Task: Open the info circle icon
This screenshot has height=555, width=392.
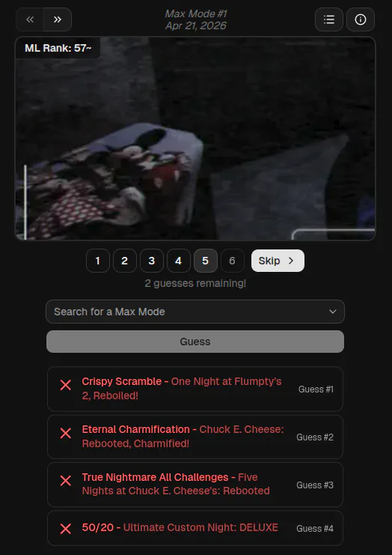Action: pyautogui.click(x=360, y=19)
